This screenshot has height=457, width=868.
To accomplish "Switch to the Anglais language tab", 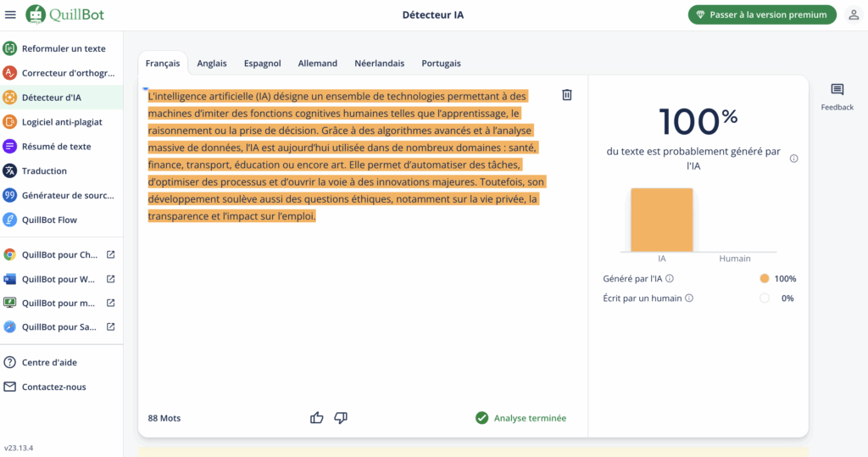I will click(212, 63).
